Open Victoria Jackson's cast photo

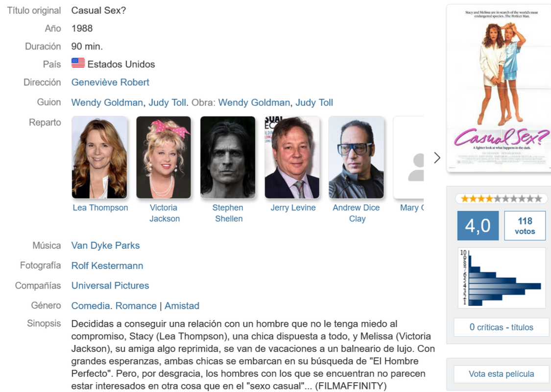pos(164,157)
